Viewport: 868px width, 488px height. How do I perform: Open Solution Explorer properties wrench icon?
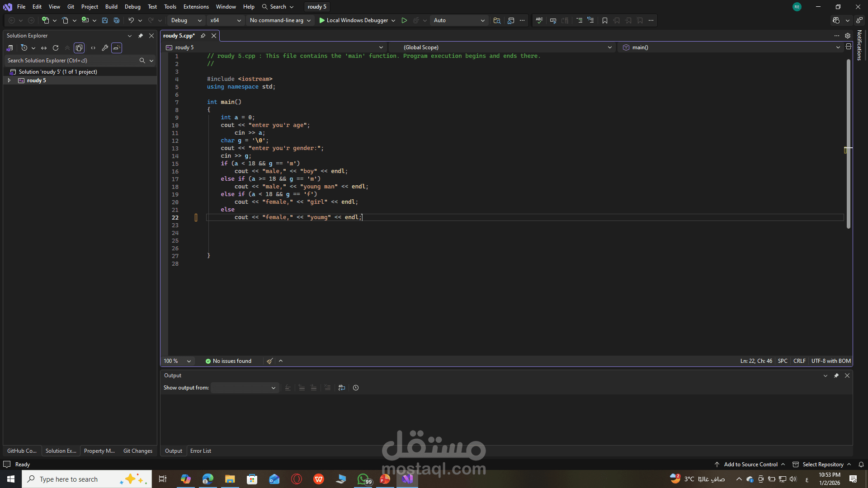click(x=105, y=48)
